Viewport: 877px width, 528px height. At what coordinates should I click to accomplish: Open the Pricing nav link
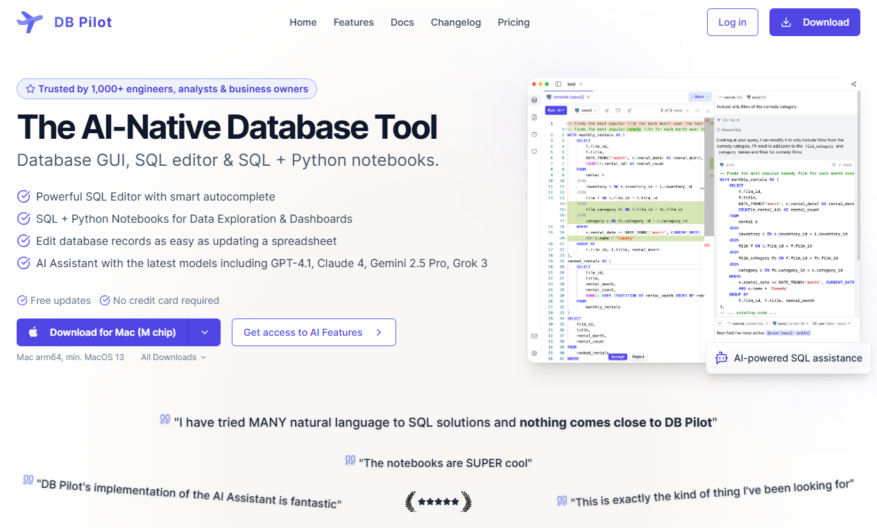click(513, 22)
